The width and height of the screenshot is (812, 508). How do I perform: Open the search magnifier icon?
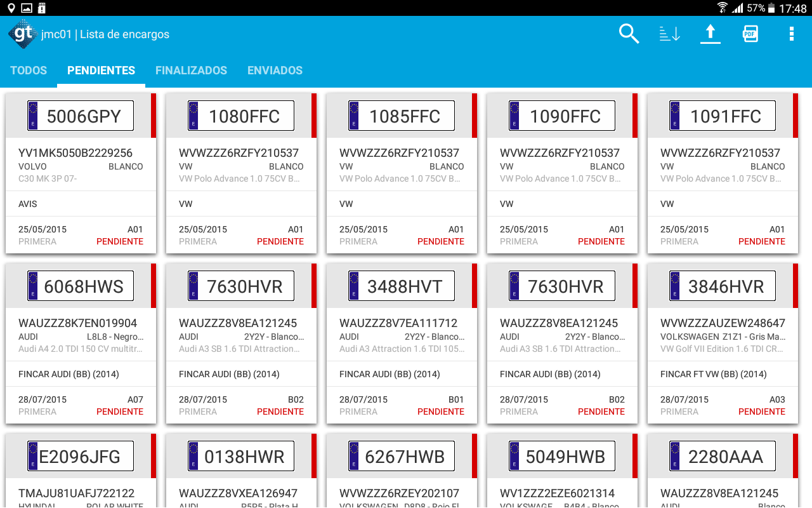point(629,34)
